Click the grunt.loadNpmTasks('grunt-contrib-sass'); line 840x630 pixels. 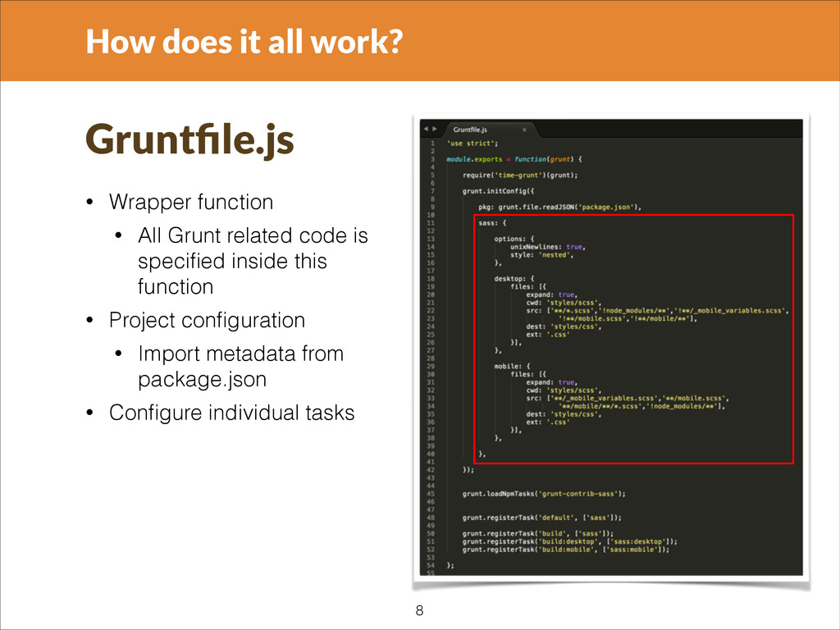(x=545, y=494)
